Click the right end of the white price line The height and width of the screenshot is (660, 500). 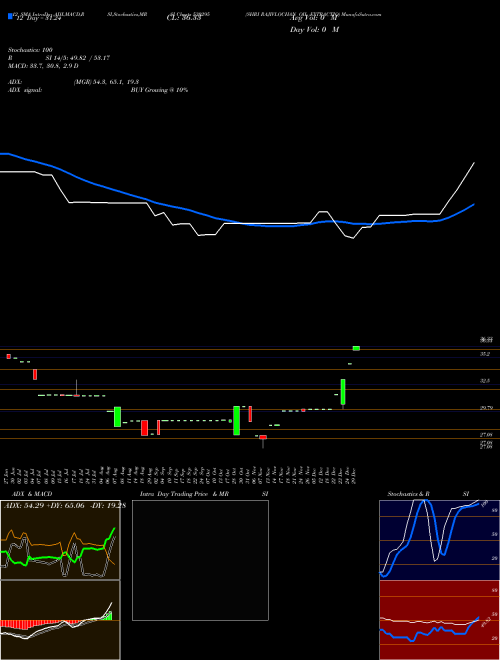pos(474,162)
